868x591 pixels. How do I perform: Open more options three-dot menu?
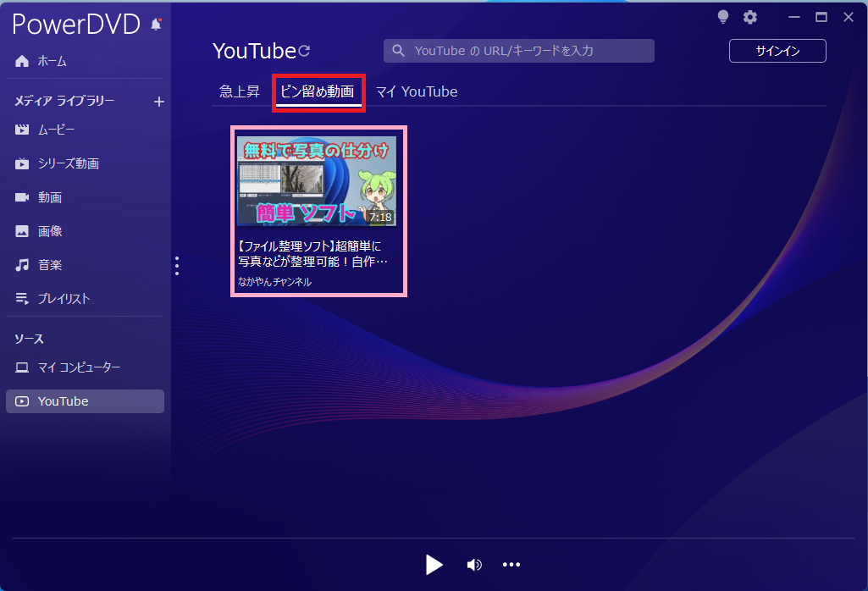(x=511, y=565)
